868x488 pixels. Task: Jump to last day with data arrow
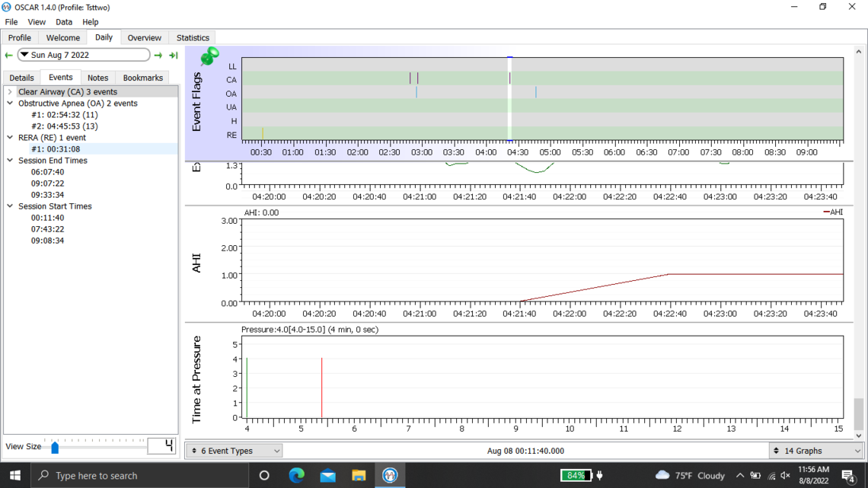174,56
